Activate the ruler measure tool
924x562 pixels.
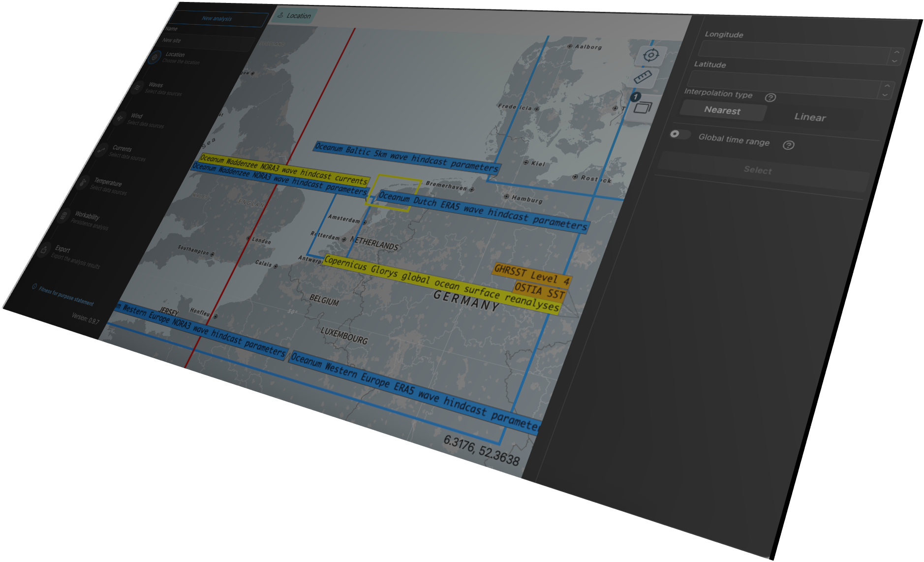pos(643,77)
